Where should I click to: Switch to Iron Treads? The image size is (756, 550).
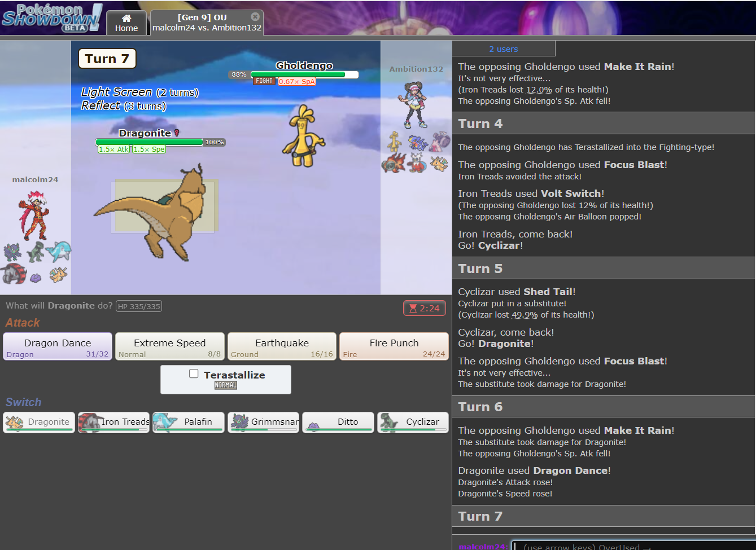[113, 423]
